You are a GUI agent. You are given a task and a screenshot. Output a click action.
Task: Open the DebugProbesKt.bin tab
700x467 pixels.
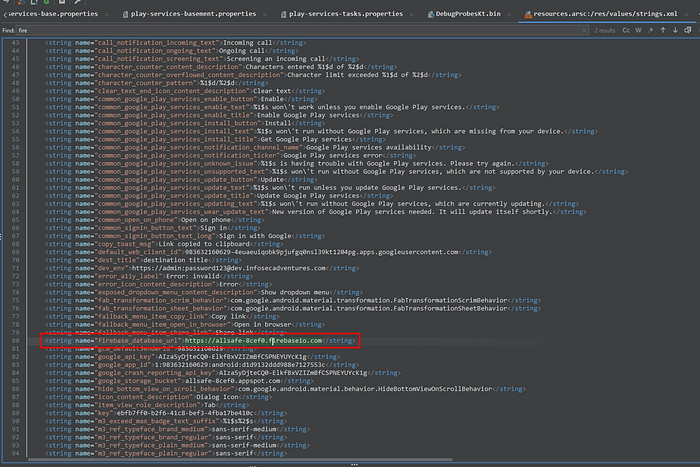tap(468, 14)
